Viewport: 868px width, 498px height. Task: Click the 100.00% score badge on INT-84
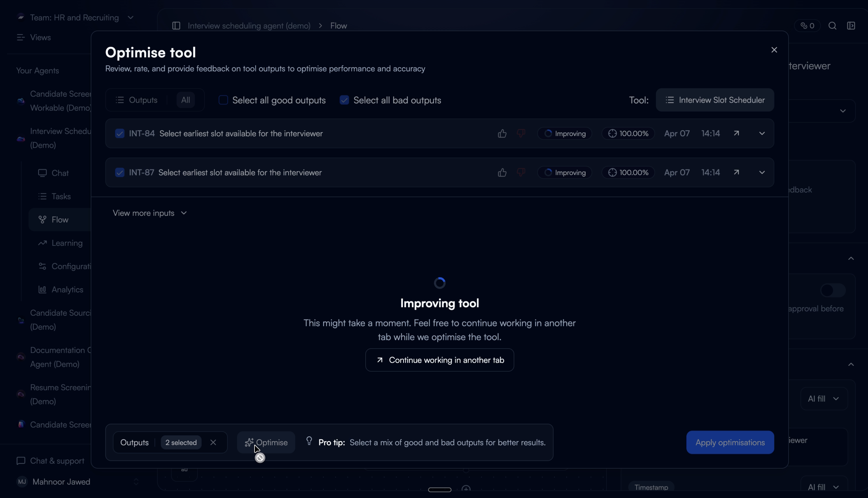tap(628, 133)
